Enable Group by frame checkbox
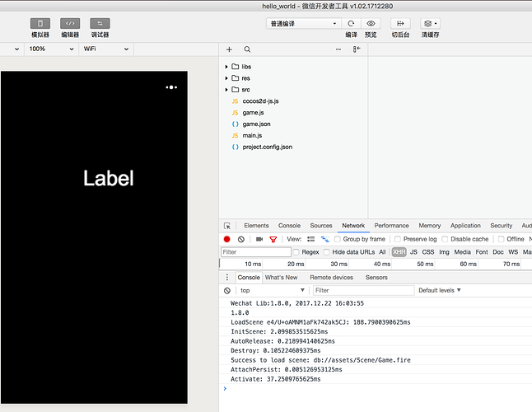 coord(338,239)
